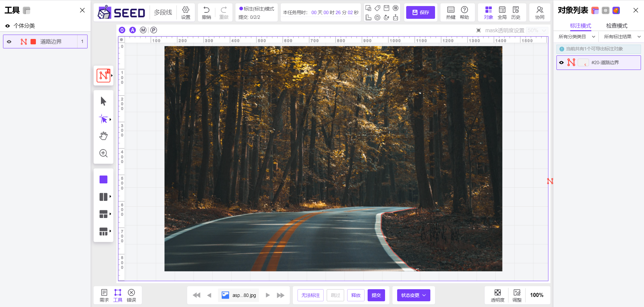Go to next image arrow
644x307 pixels.
pyautogui.click(x=268, y=295)
